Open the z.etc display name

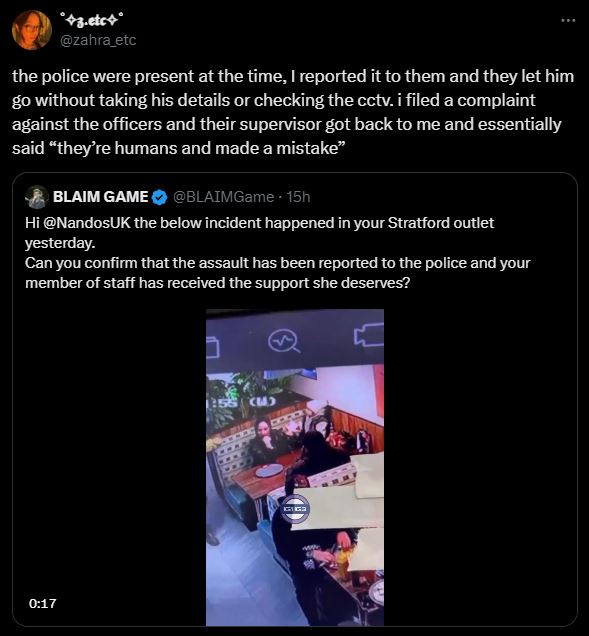[91, 19]
